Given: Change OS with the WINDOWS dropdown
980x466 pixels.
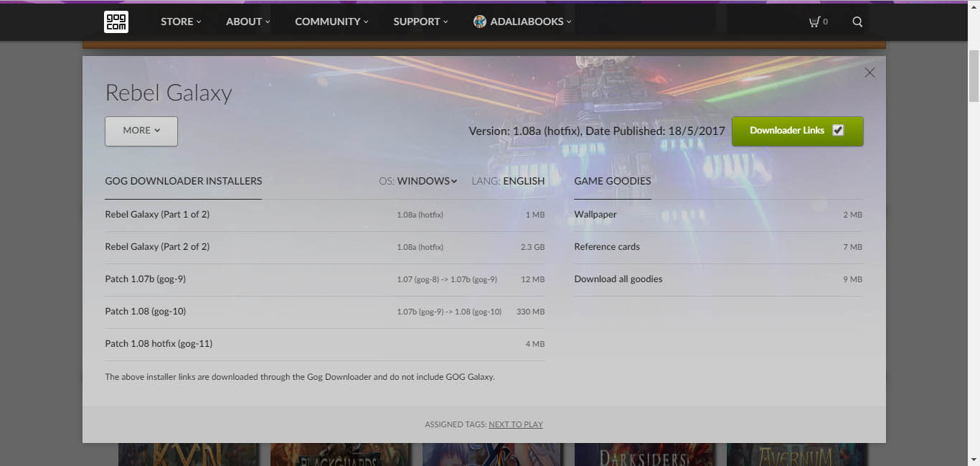Looking at the screenshot, I should pyautogui.click(x=427, y=181).
